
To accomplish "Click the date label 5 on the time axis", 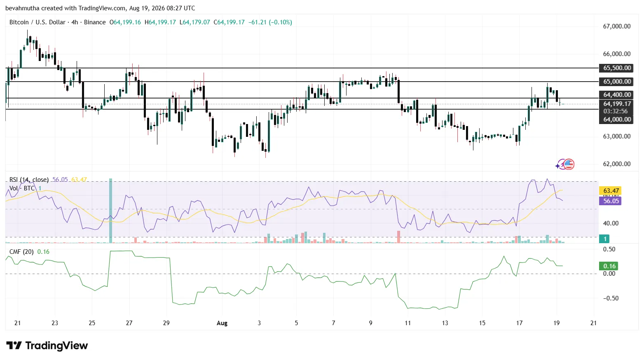I will coord(296,323).
